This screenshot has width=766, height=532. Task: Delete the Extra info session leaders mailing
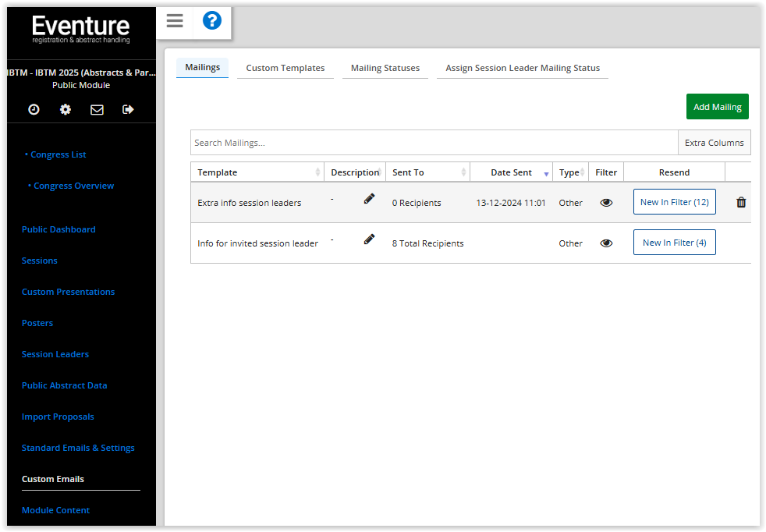(x=739, y=201)
